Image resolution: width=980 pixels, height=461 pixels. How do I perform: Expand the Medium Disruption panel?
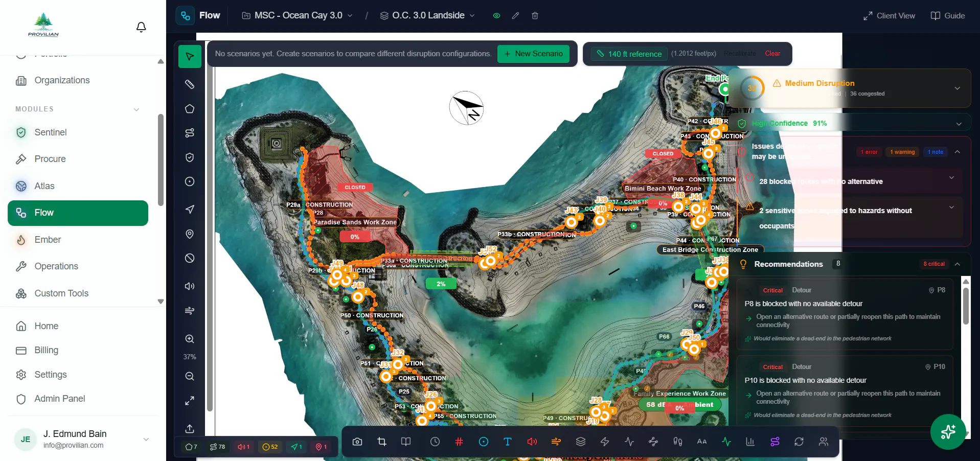click(x=957, y=88)
